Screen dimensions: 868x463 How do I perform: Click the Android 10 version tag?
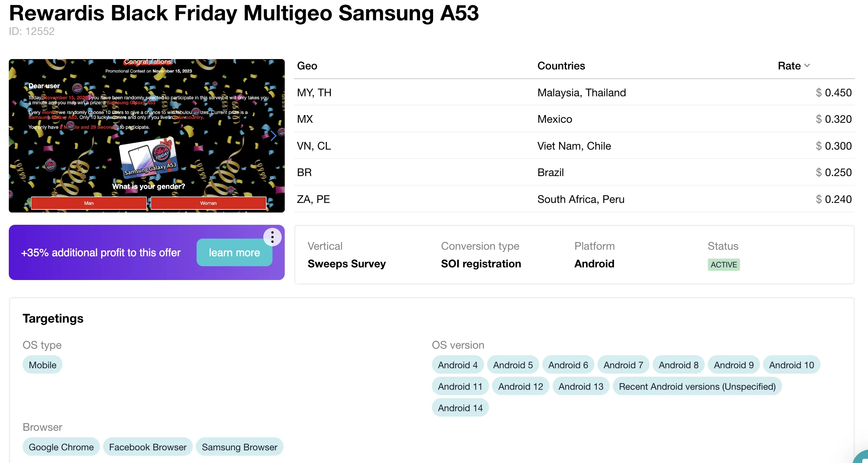[791, 365]
